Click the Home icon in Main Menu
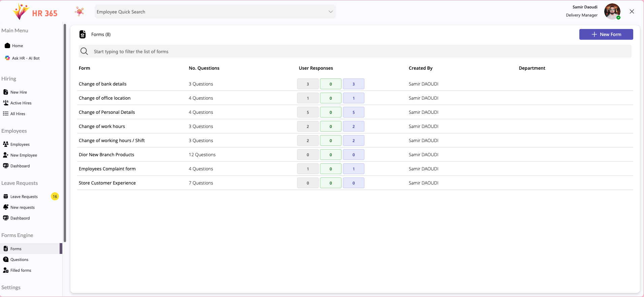Image resolution: width=644 pixels, height=297 pixels. pyautogui.click(x=7, y=45)
